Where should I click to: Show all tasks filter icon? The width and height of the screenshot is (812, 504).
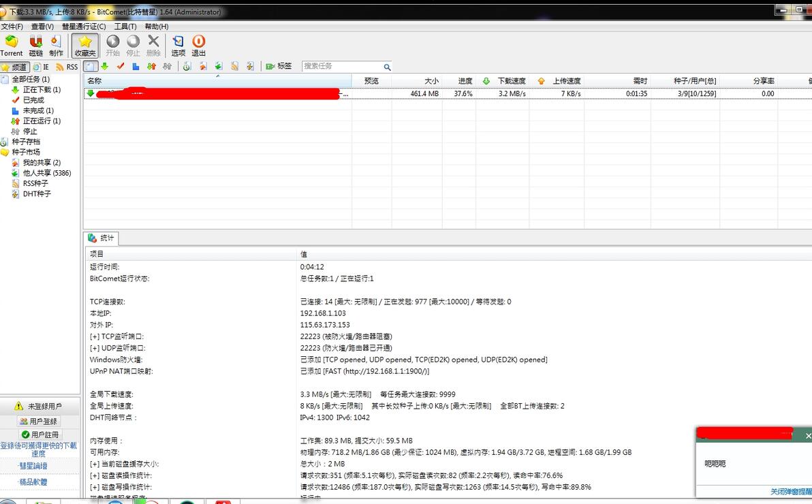tap(91, 66)
